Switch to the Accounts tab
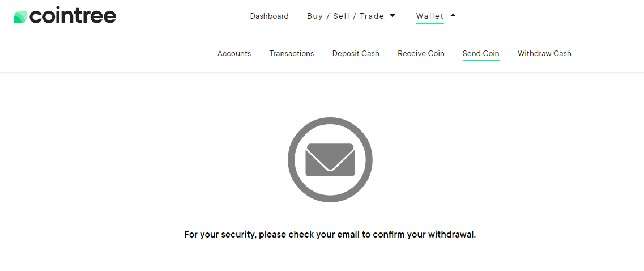Screen dimensions: 644x271 234,53
